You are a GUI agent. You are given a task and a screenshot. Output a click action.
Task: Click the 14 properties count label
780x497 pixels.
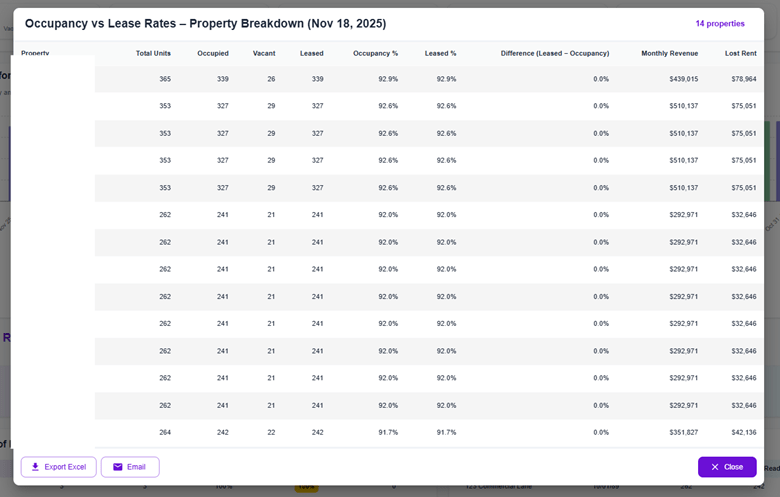click(x=720, y=23)
